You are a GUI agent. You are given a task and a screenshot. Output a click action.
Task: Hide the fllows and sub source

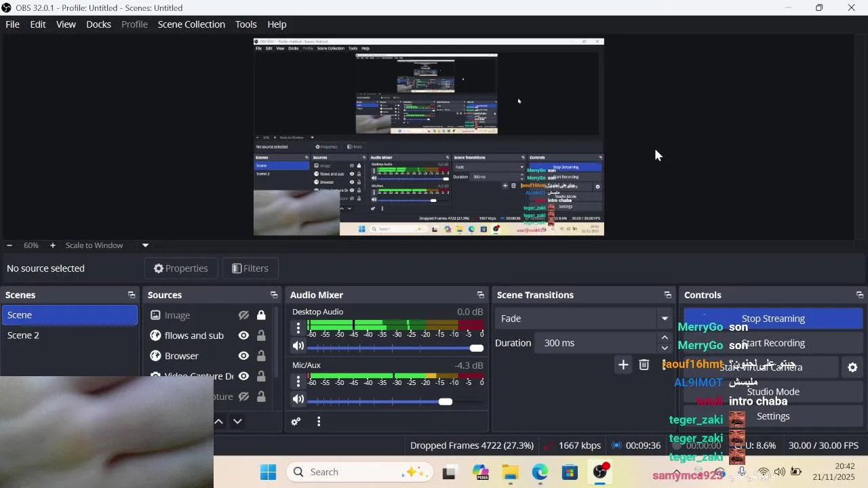(243, 335)
